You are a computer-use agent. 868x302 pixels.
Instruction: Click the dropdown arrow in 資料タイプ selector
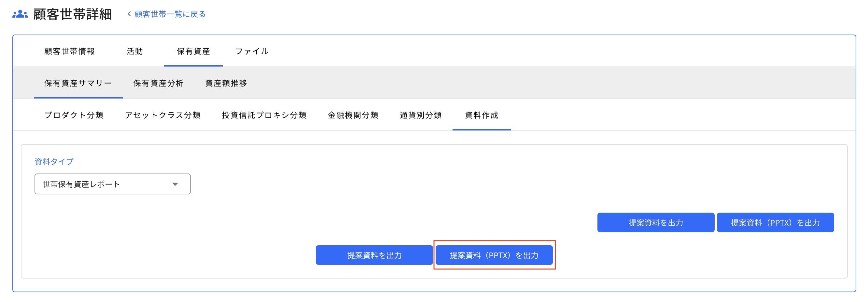pos(175,184)
